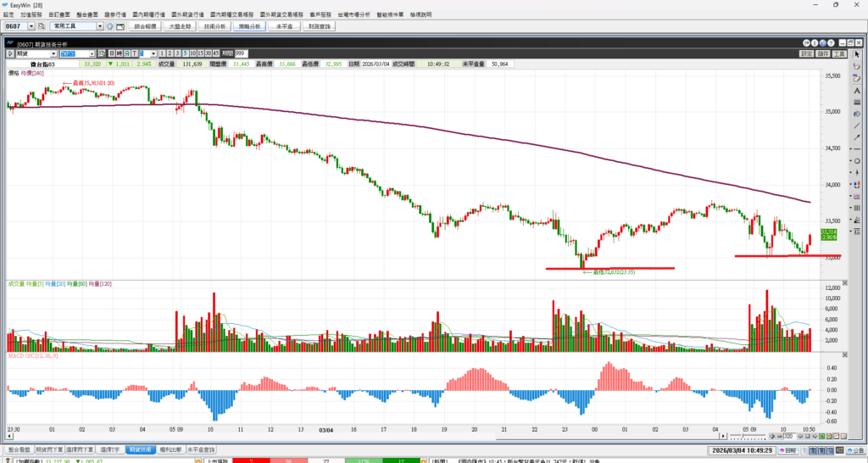Open the 常用工具 dropdown list
This screenshot has width=868, height=463.
tap(100, 26)
